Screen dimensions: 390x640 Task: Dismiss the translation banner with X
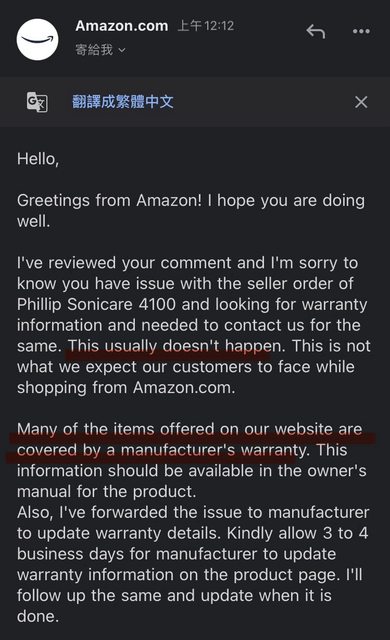[x=361, y=102]
